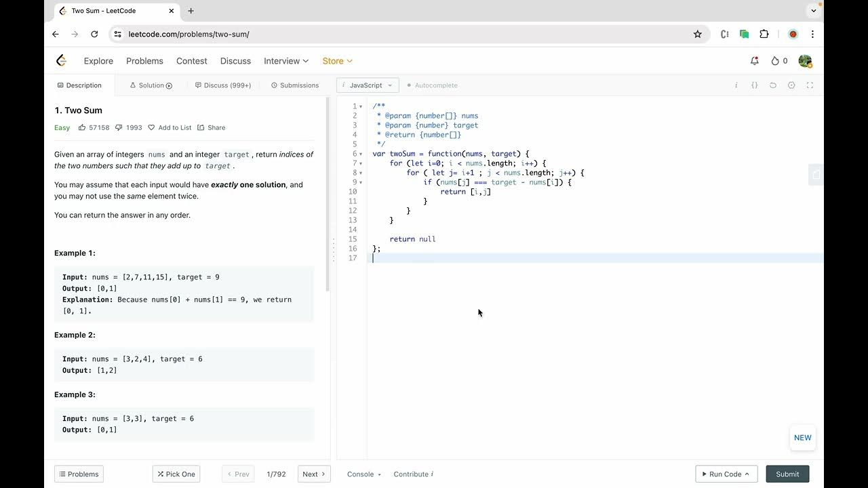Expand the Console panel

point(364,474)
